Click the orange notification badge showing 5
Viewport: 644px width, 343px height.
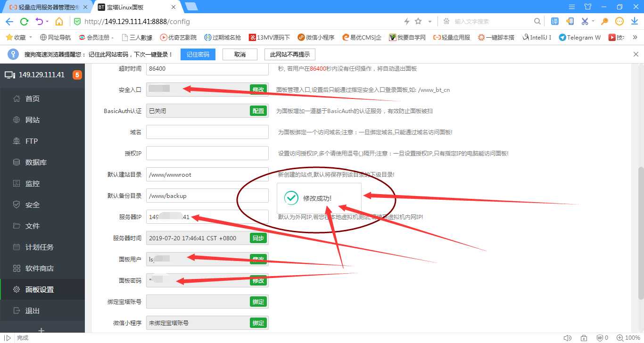click(77, 75)
